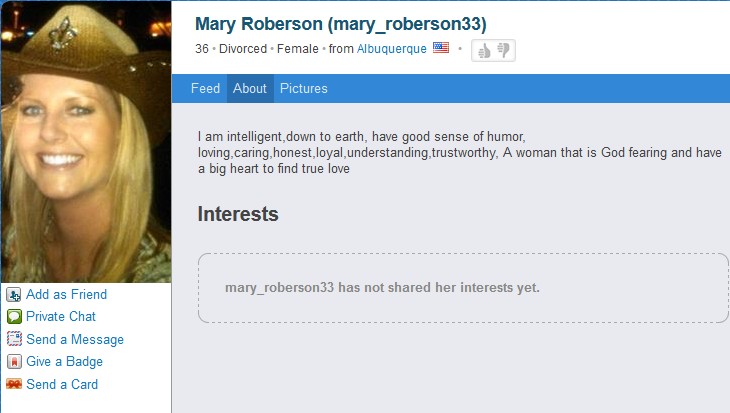730x413 pixels.
Task: Click the Private Chat speech bubble icon
Action: click(14, 317)
